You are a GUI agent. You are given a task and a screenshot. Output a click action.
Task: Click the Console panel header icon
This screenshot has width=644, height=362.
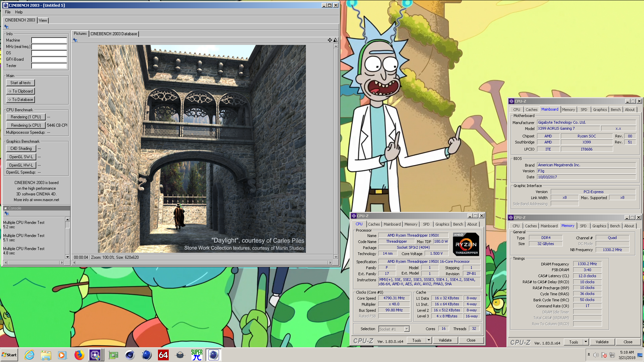pyautogui.click(x=5, y=208)
